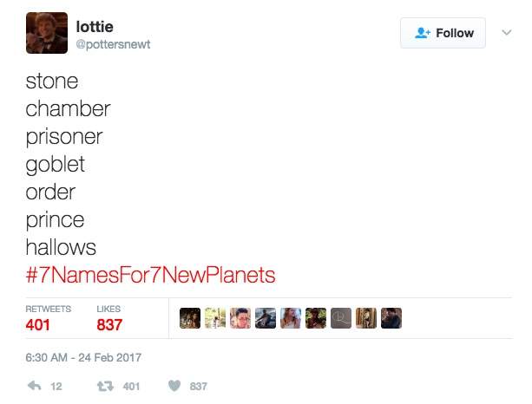Image resolution: width=532 pixels, height=404 pixels.
Task: Click the display name lottie
Action: click(x=95, y=27)
